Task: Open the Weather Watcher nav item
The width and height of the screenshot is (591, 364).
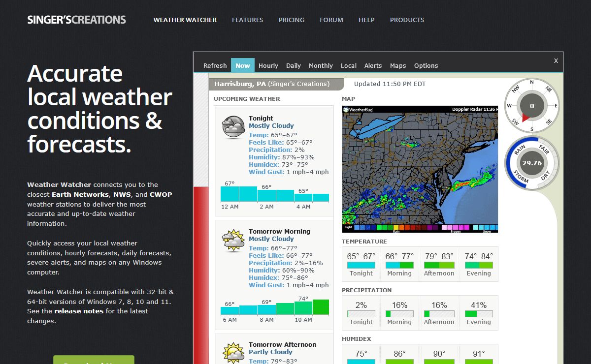Action: (185, 20)
